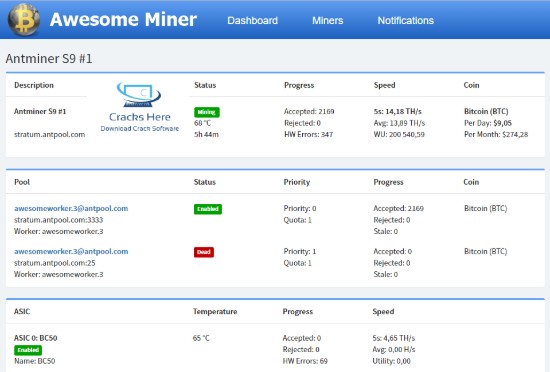Select the 5s: 14,18 TH/s speed value

tap(398, 111)
